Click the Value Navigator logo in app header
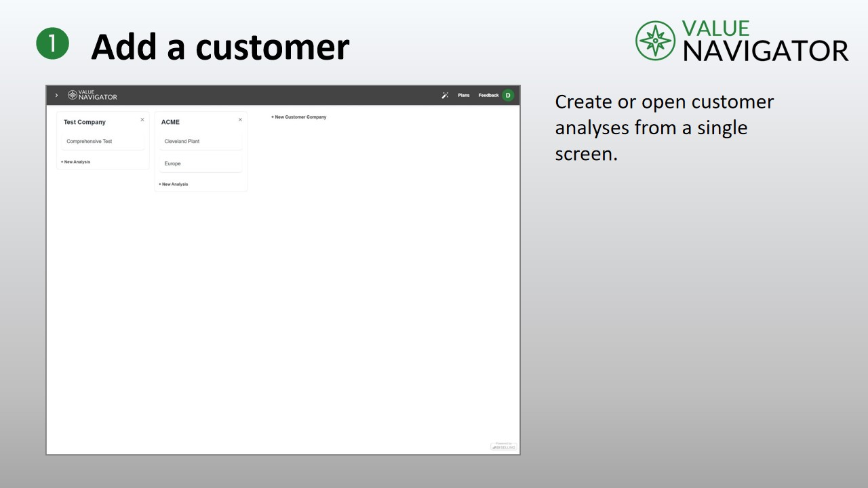Image resolution: width=868 pixels, height=488 pixels. tap(92, 96)
